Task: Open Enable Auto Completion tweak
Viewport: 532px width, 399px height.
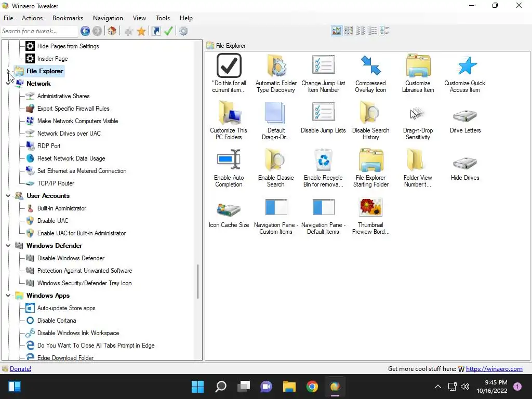Action: coord(229,168)
